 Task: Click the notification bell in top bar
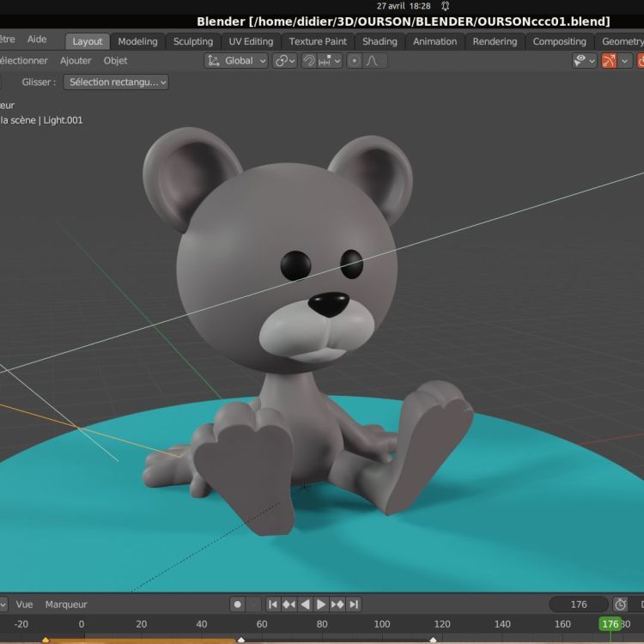pos(445,6)
